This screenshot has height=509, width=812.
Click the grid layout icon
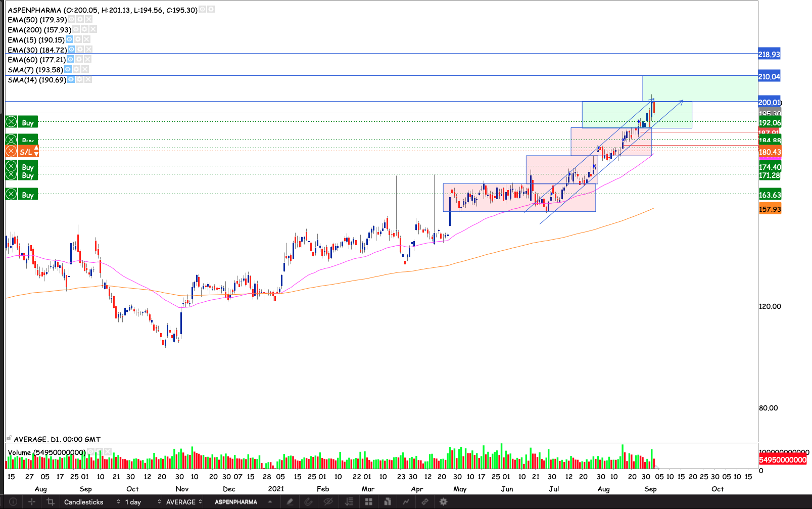point(368,502)
